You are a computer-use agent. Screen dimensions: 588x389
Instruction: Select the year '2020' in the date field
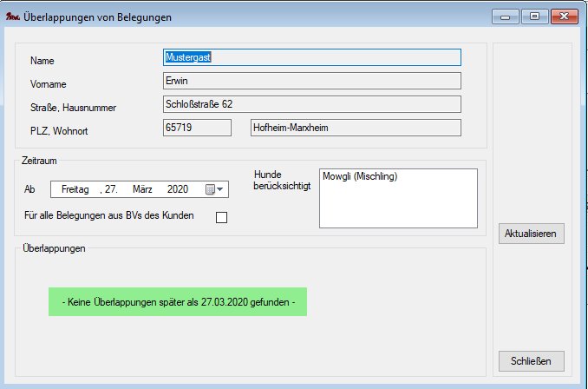[x=178, y=189]
